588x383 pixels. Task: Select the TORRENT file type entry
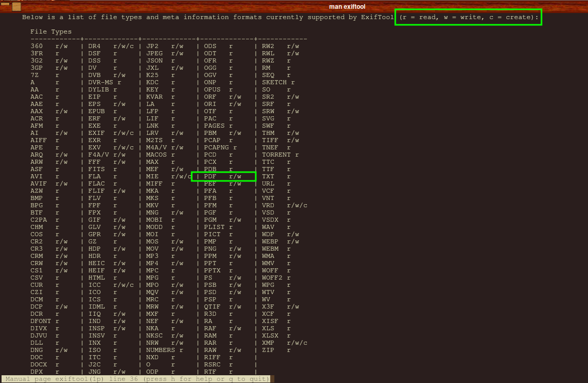coord(280,155)
